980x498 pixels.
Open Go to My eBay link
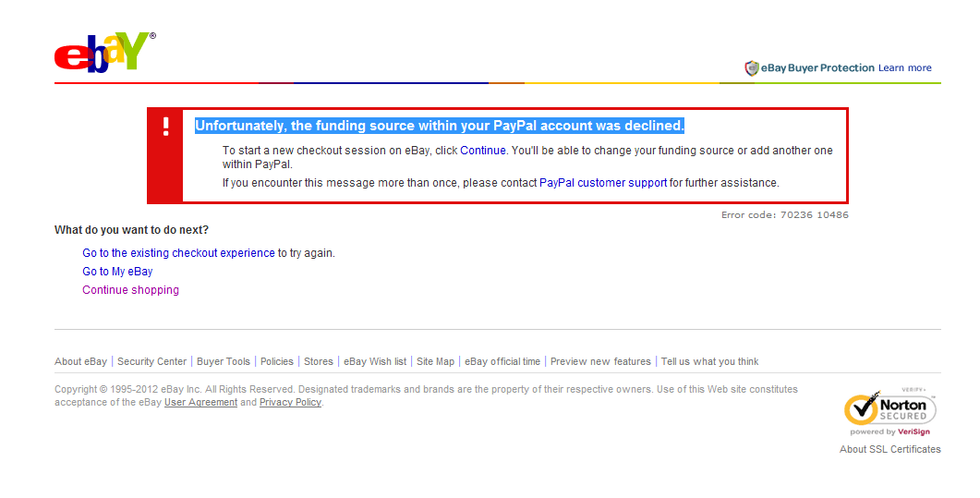tap(117, 272)
